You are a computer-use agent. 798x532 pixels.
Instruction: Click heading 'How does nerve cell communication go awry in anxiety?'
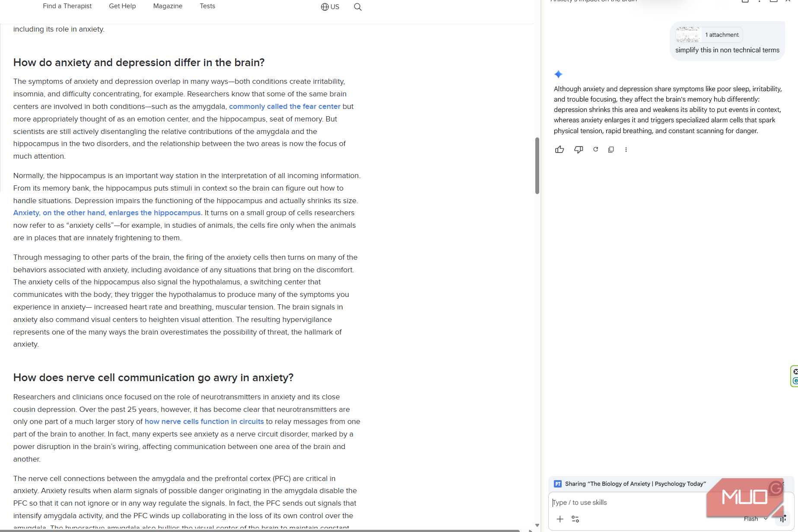pyautogui.click(x=153, y=378)
